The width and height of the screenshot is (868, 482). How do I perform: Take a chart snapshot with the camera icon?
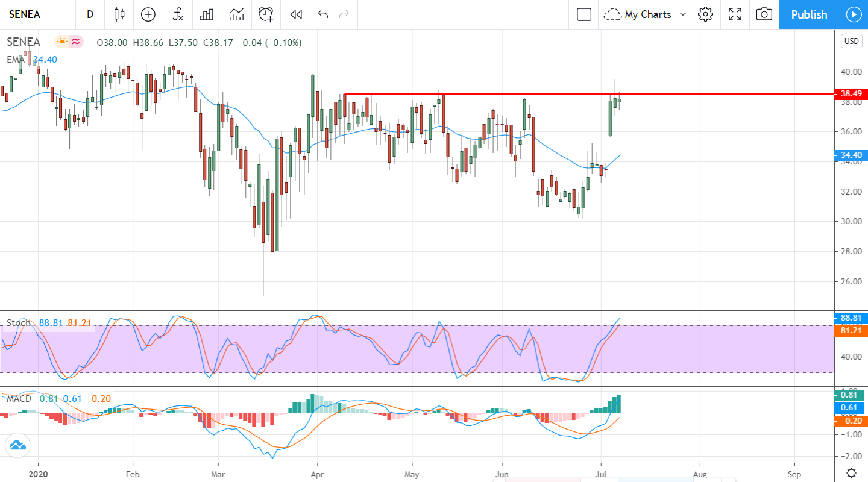(764, 14)
